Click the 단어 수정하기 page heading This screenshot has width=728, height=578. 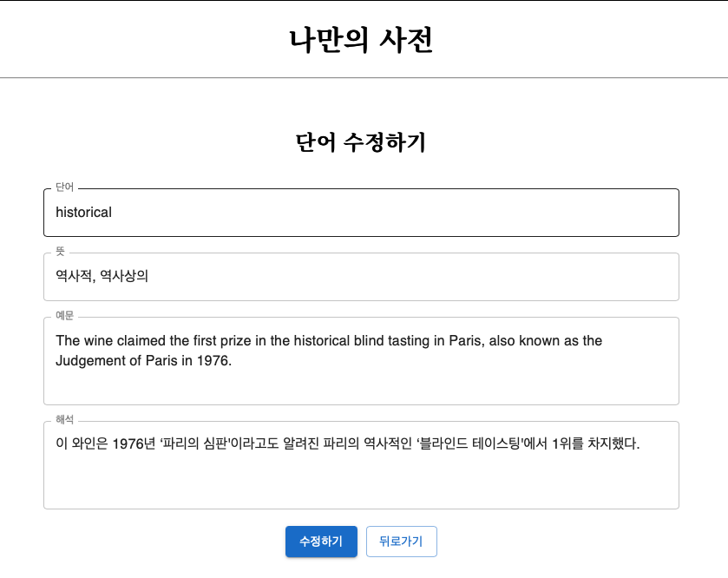364,139
